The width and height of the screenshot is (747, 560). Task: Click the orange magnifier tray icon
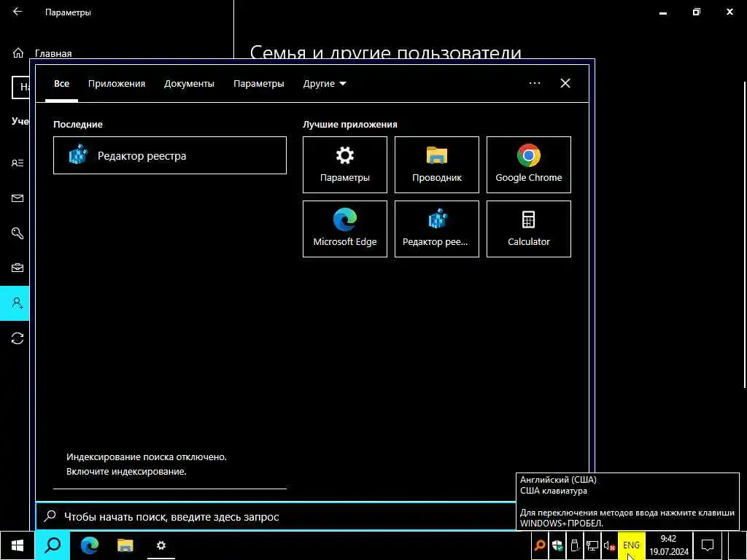[x=540, y=545]
